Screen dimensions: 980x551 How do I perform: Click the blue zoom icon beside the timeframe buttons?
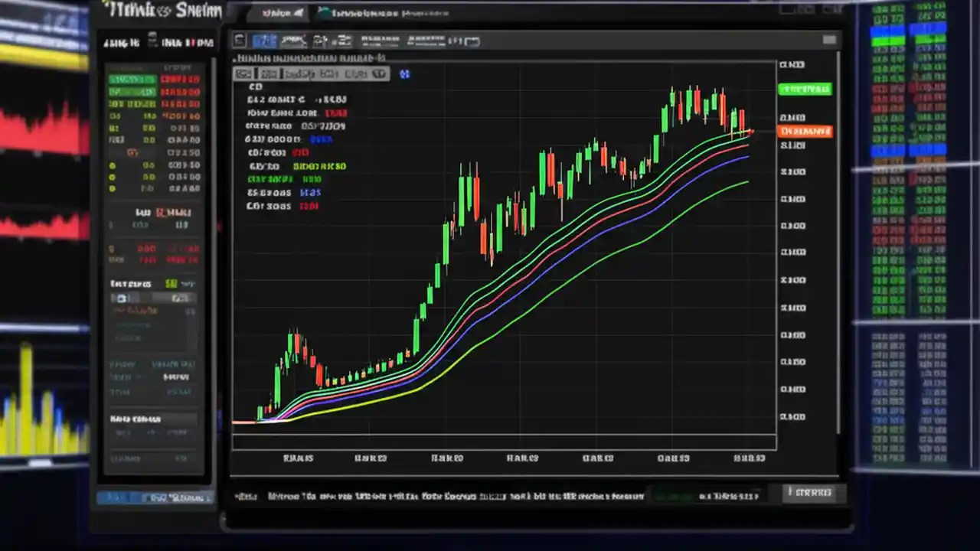(x=404, y=74)
